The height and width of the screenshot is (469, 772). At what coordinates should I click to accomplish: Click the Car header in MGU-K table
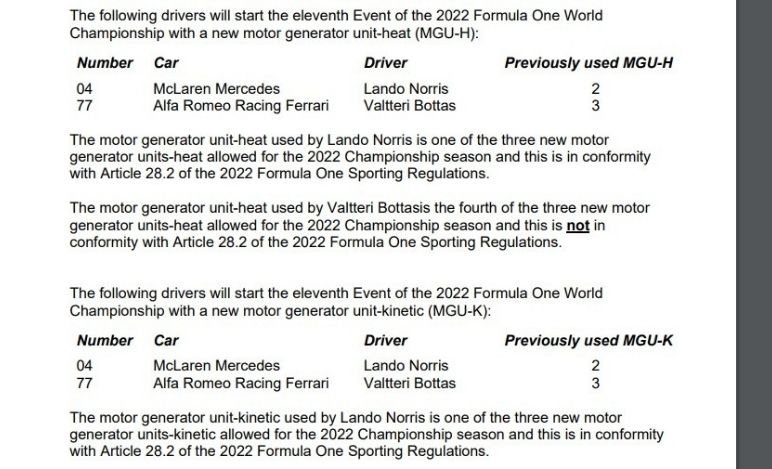[x=166, y=341]
